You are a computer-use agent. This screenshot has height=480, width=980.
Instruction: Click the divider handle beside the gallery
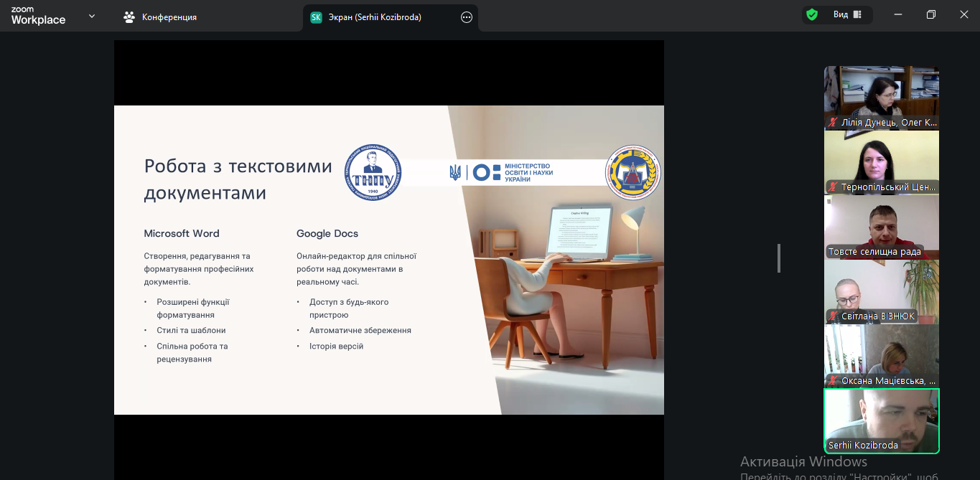tap(779, 258)
